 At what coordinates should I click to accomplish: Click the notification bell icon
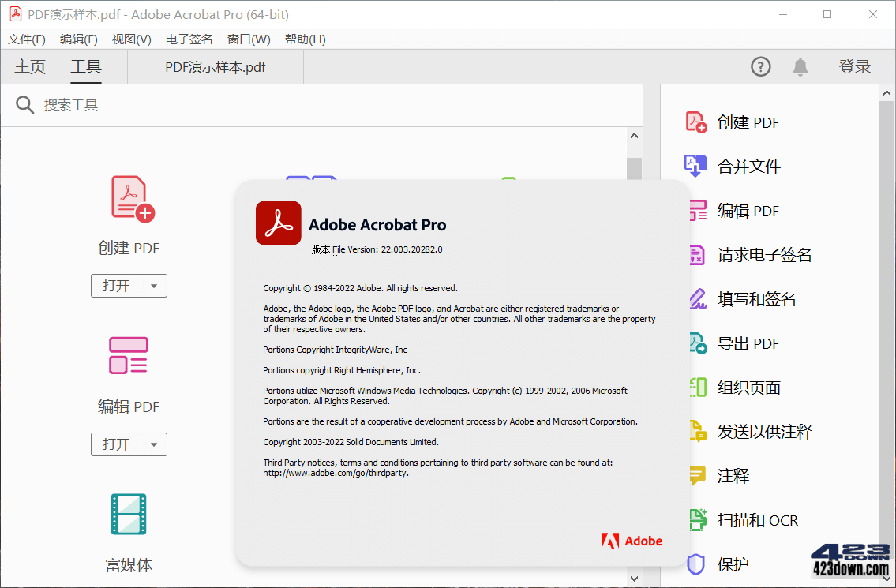(800, 66)
